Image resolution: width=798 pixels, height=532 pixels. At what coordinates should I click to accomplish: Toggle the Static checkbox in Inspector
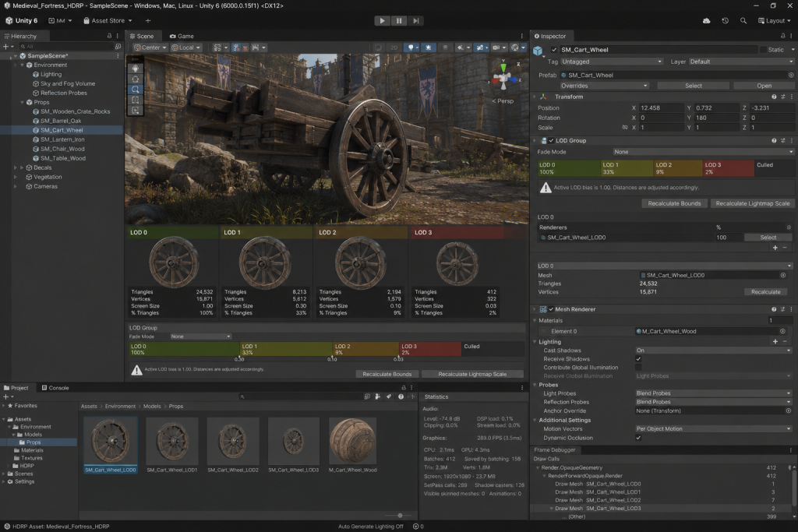coord(763,50)
